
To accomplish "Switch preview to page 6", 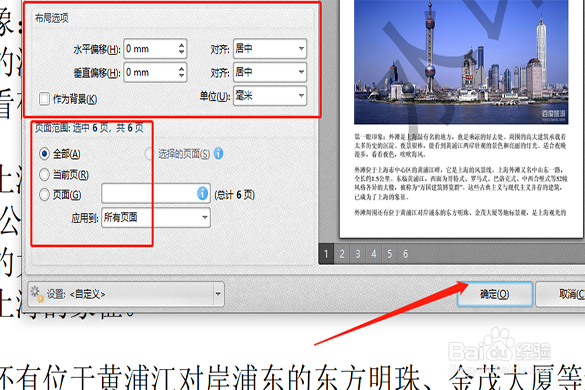I will click(405, 254).
